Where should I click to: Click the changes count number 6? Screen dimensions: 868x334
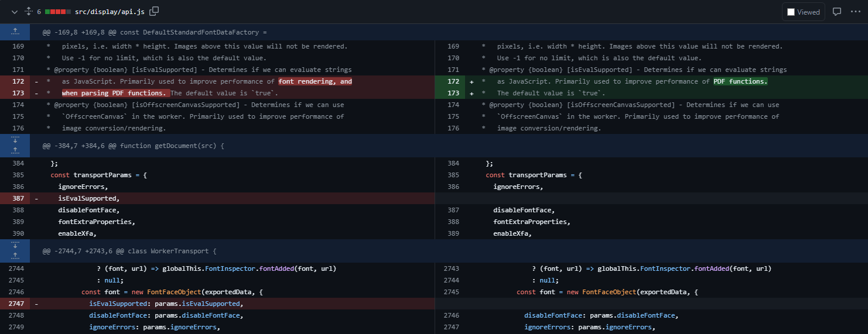click(x=39, y=12)
